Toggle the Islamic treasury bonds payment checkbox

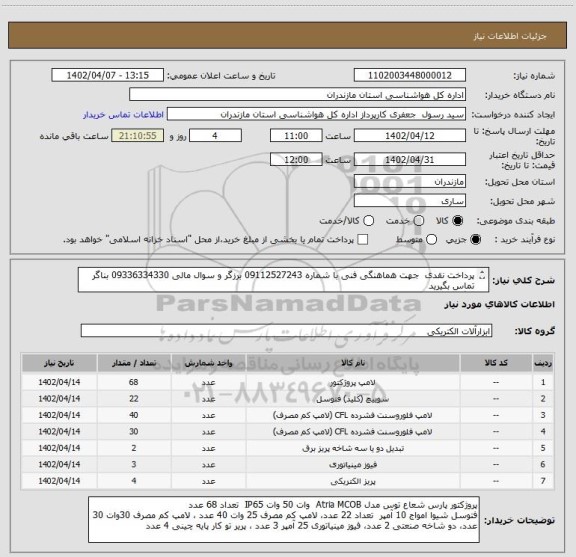point(363,240)
